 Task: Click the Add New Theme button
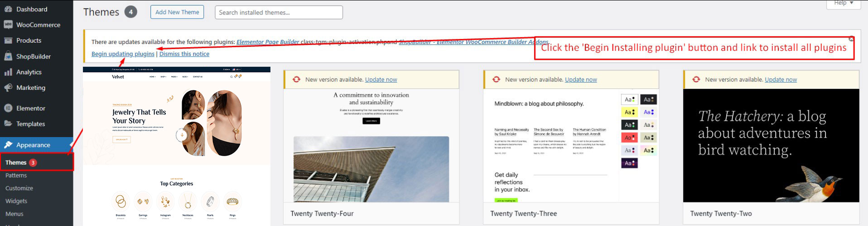point(177,12)
